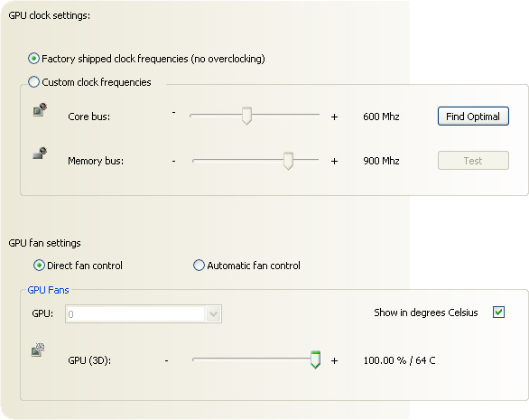Select Custom clock frequencies radio button

click(33, 81)
